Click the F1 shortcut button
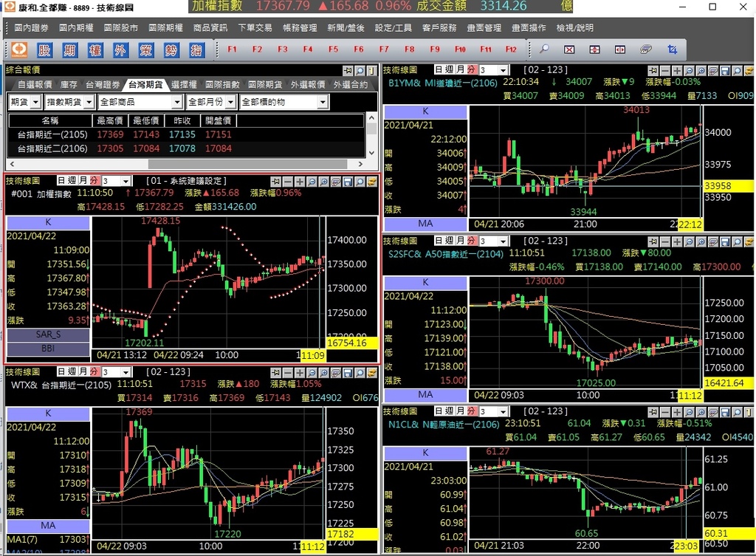The height and width of the screenshot is (556, 756). (x=233, y=49)
